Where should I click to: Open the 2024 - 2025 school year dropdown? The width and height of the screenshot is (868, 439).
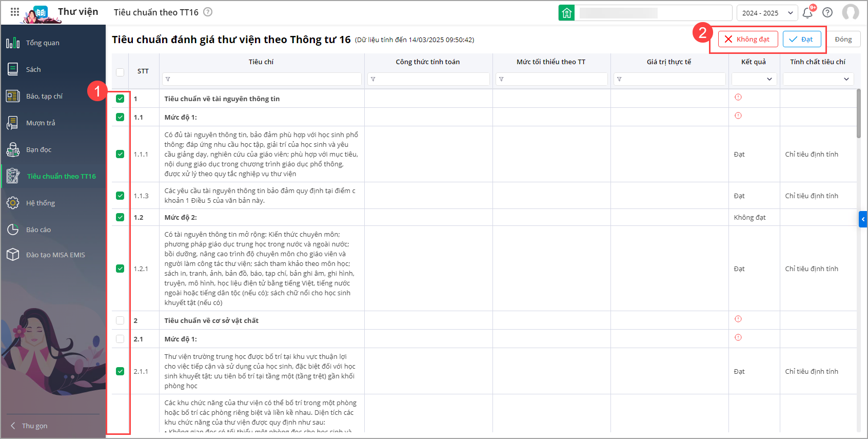(x=767, y=13)
